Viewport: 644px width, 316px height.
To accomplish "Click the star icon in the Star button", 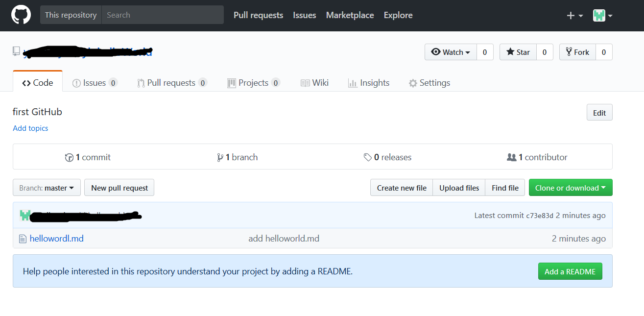I will (x=510, y=52).
